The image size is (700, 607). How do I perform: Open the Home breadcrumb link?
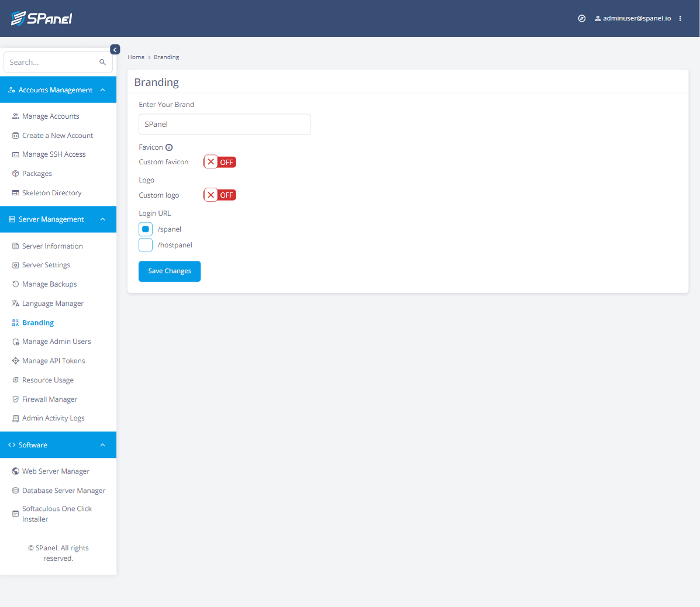coord(136,57)
